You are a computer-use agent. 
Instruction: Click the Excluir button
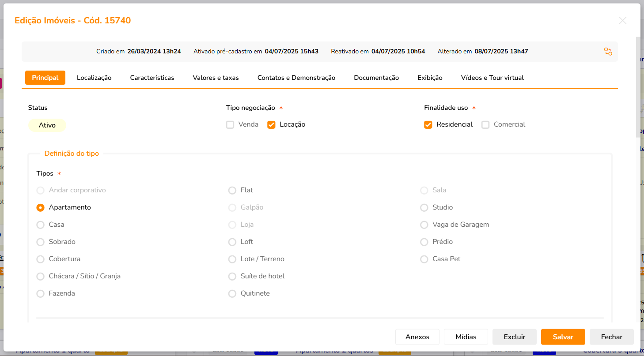point(514,337)
